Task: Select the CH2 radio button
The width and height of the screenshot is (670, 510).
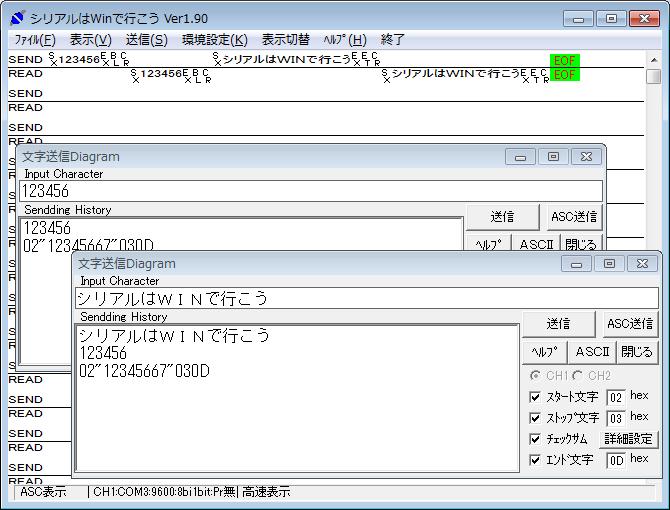Action: pyautogui.click(x=579, y=376)
